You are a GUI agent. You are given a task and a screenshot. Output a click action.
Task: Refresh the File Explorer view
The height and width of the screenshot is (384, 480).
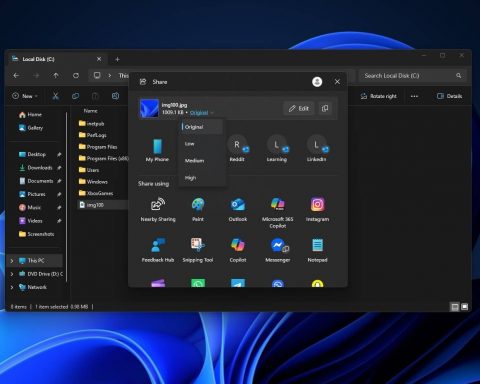[x=76, y=76]
